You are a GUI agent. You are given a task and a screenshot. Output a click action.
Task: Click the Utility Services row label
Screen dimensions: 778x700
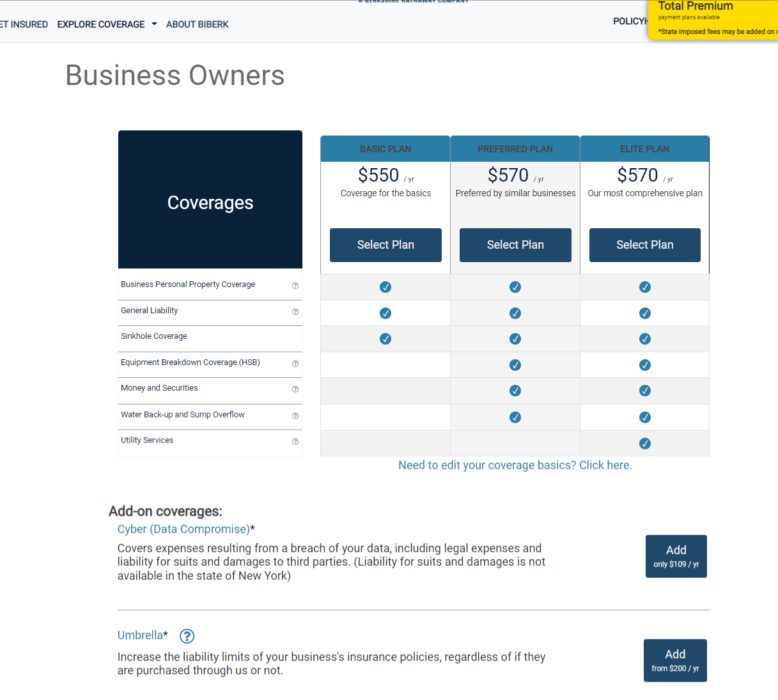point(147,440)
